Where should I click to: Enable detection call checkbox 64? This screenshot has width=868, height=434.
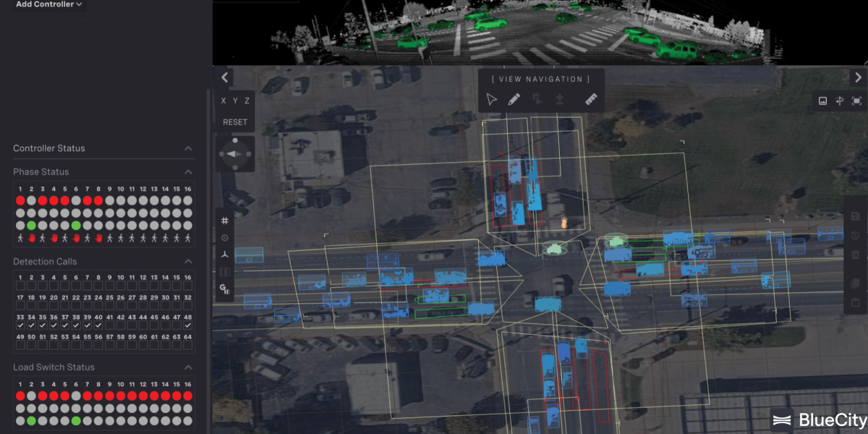coord(187,346)
